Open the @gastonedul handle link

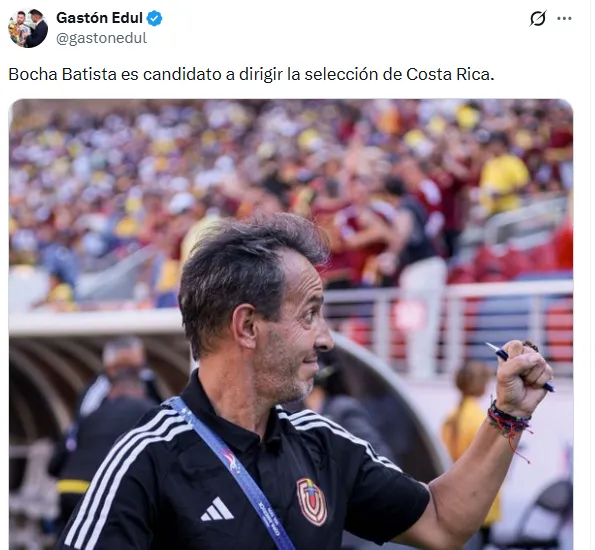101,38
